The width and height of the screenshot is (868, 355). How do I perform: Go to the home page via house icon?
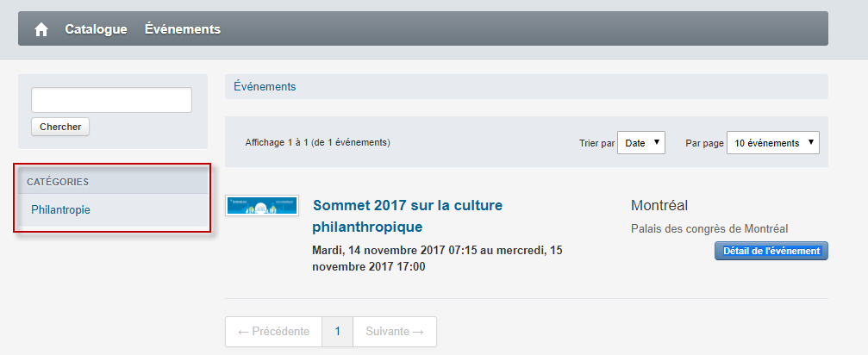(41, 29)
